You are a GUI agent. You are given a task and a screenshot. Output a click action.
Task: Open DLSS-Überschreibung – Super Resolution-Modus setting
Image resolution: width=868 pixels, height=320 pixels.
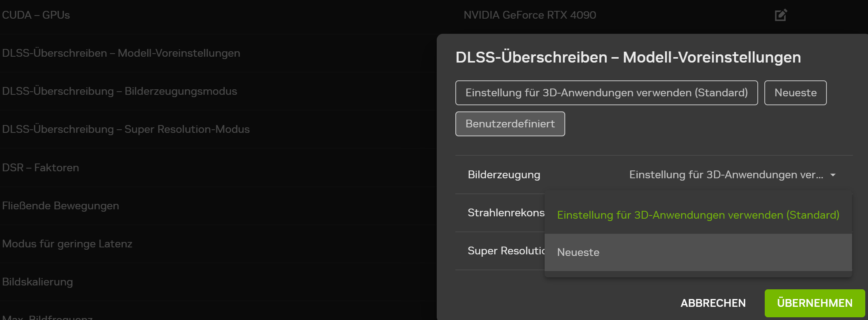click(126, 129)
